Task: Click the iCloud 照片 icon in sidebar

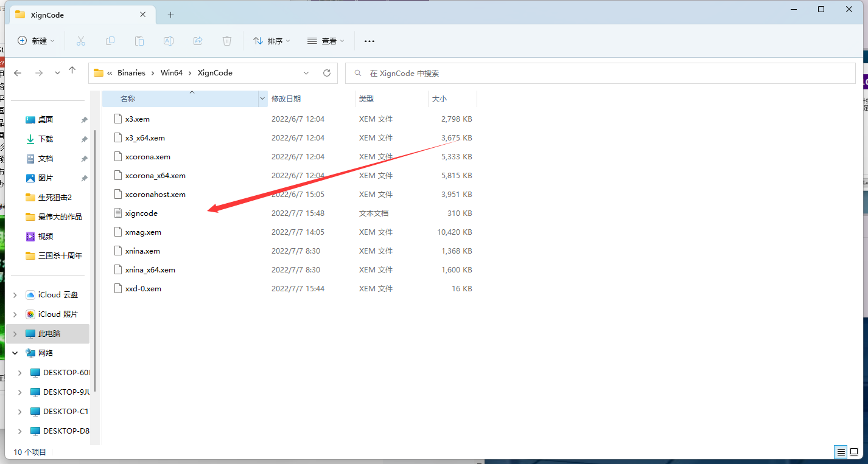Action: (x=30, y=314)
